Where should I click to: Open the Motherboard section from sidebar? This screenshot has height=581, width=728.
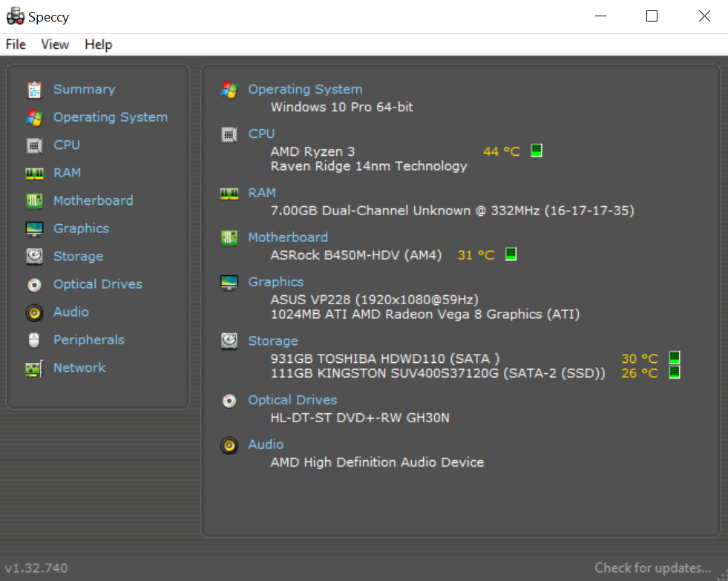coord(94,200)
